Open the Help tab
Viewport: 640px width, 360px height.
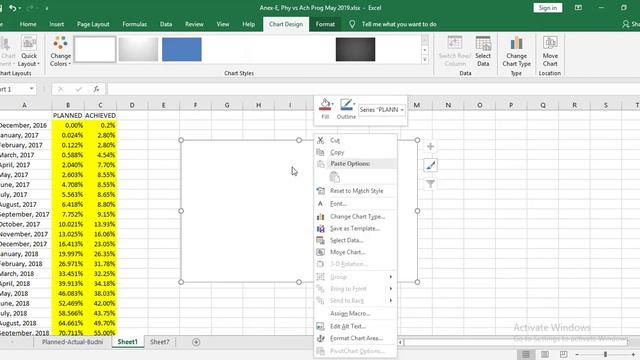(248, 24)
